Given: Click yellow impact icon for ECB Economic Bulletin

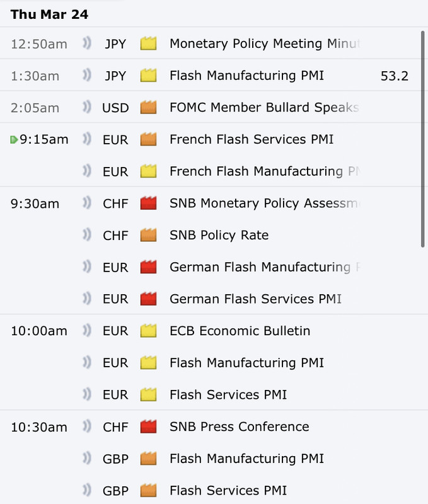Looking at the screenshot, I should [x=148, y=330].
